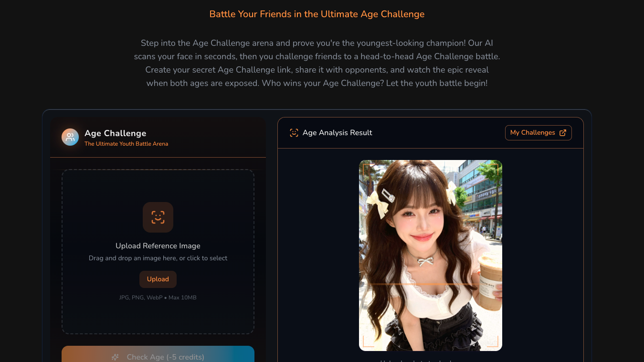Click the Ultimate Youth Battle Arena subtitle
The image size is (644, 362).
(126, 144)
